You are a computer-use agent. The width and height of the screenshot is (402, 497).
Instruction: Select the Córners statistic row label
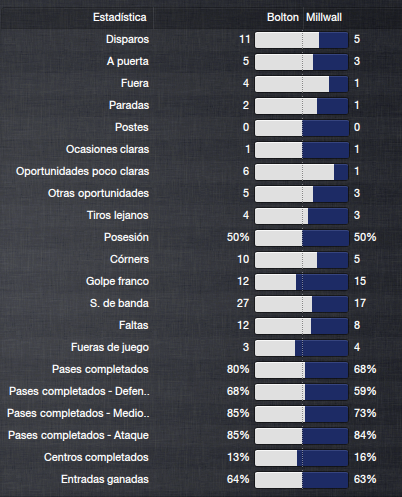click(129, 259)
